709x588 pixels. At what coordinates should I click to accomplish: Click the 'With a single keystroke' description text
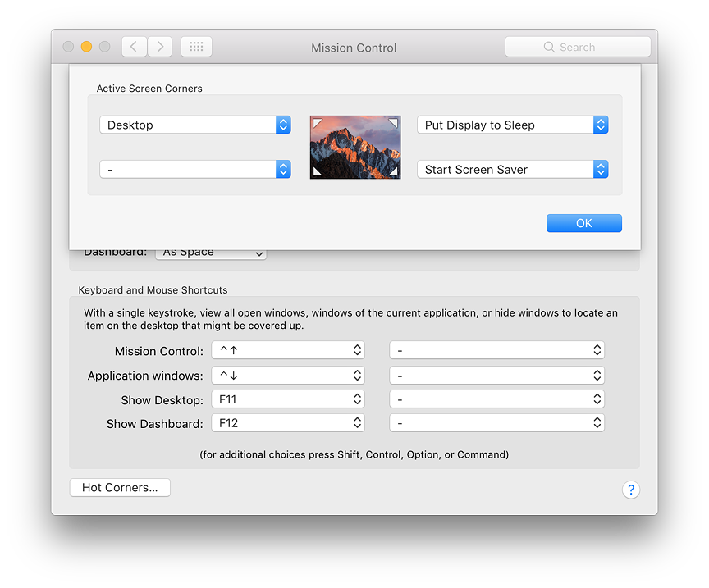(350, 319)
